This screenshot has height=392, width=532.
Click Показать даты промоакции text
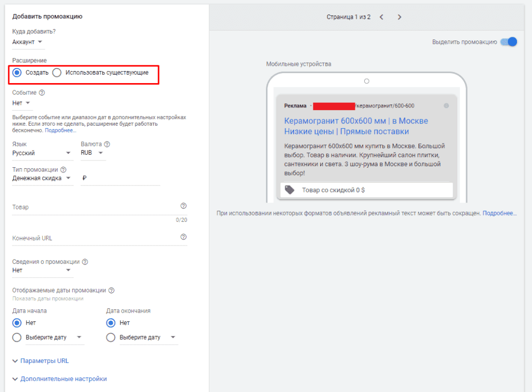coord(48,299)
